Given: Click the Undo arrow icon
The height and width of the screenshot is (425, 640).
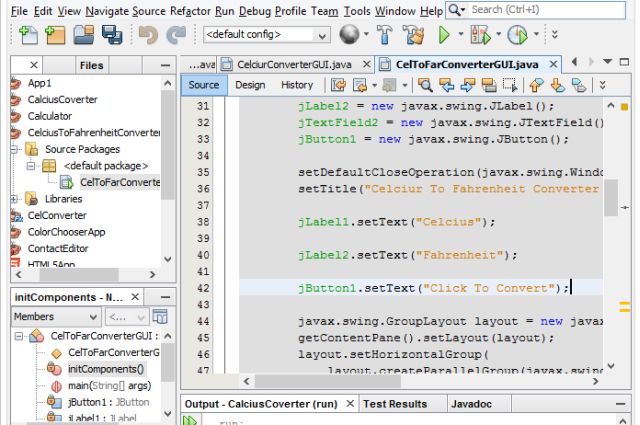Looking at the screenshot, I should [148, 35].
